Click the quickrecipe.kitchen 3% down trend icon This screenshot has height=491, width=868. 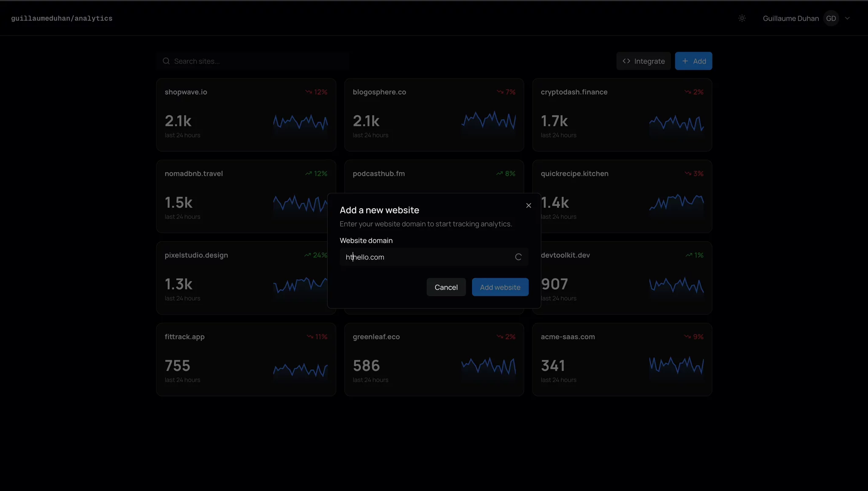coord(688,173)
